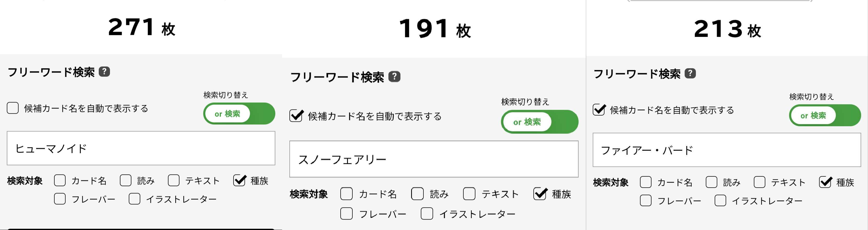Check テキスト below the スノーフェアリー field
The image size is (868, 230).
point(469,194)
